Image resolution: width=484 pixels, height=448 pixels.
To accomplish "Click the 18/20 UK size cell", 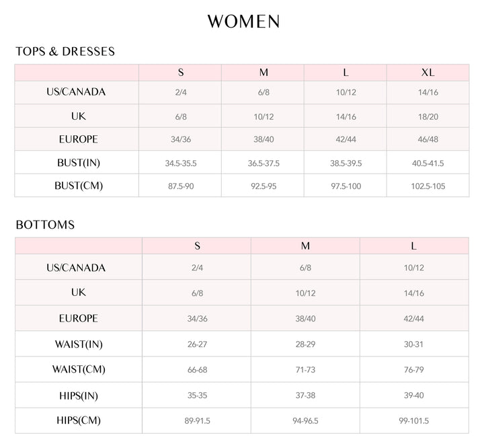I will (x=428, y=117).
